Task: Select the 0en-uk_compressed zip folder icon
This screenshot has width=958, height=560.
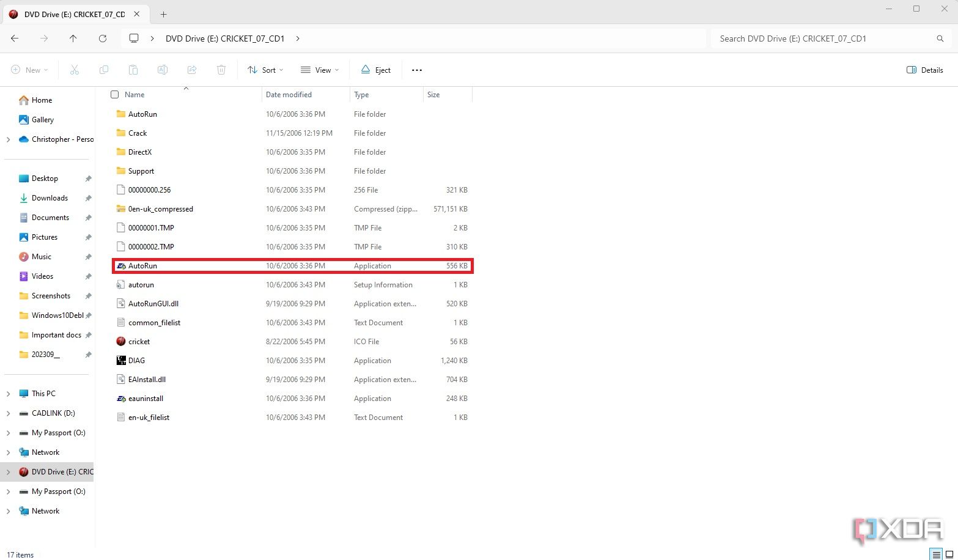Action: (121, 209)
